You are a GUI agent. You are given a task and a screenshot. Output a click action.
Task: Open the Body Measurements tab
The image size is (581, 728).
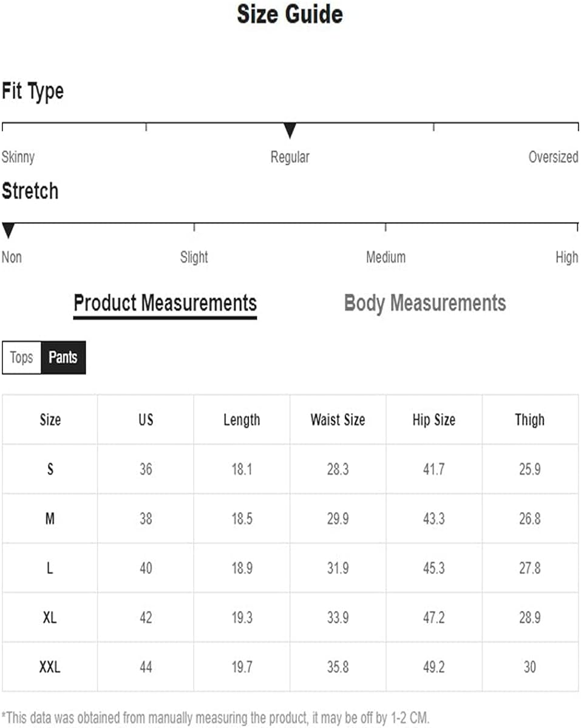point(425,303)
